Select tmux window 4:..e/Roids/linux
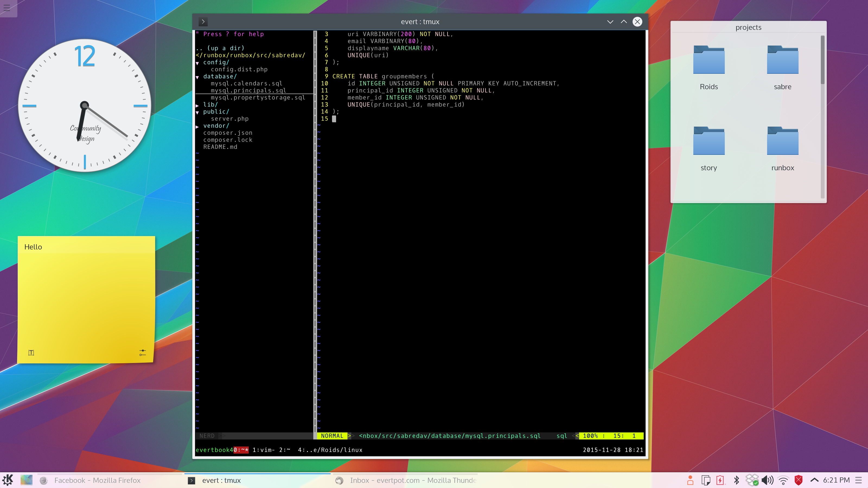Viewport: 868px width, 488px height. coord(330,450)
